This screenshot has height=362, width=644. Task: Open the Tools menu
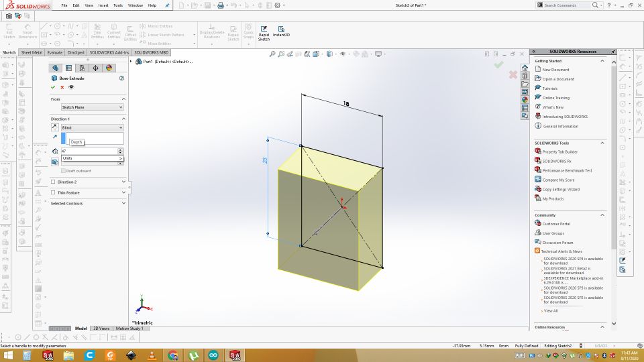(118, 5)
